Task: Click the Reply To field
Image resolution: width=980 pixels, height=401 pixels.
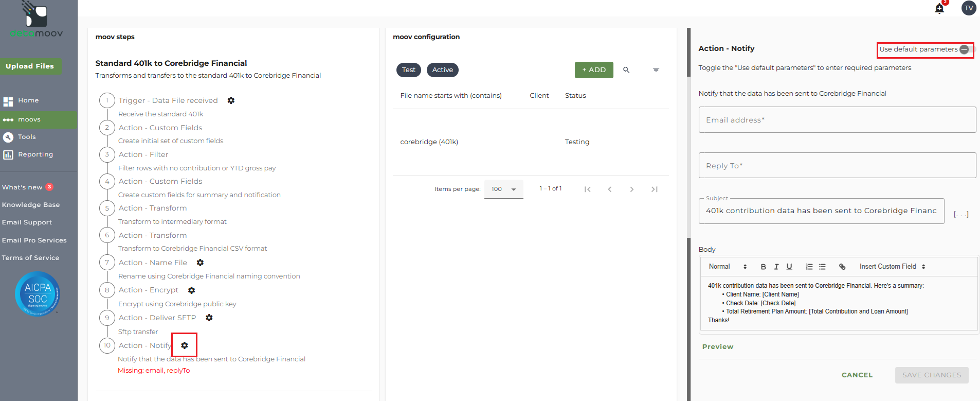Action: (x=837, y=165)
